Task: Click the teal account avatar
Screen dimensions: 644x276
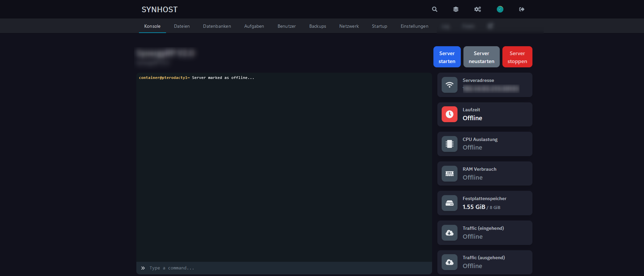Action: (500, 9)
